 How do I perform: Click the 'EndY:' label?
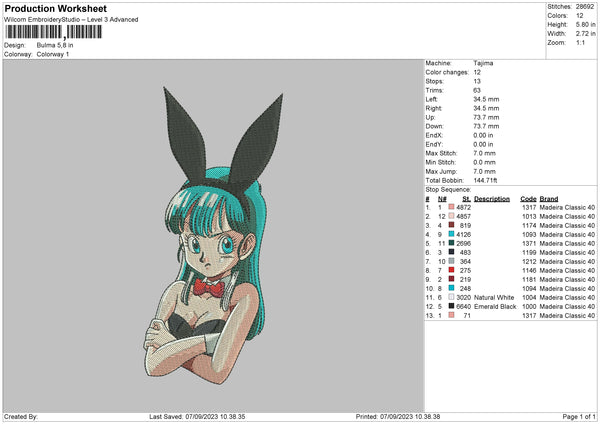tap(434, 144)
